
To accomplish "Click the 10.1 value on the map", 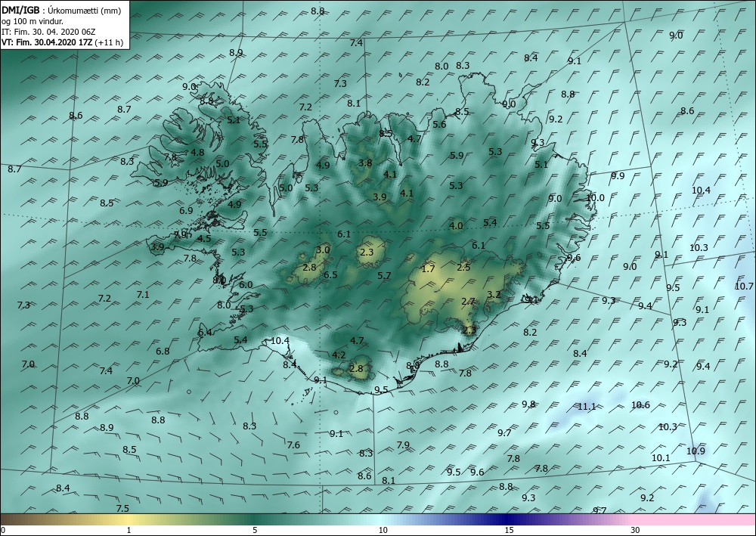I will [661, 458].
